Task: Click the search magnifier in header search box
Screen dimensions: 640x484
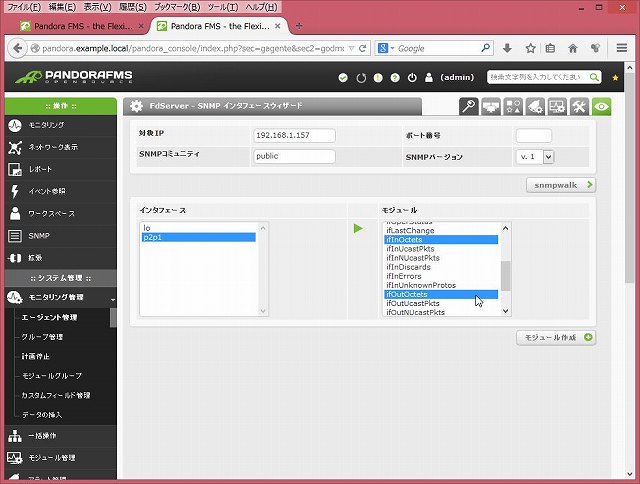Action: point(594,77)
